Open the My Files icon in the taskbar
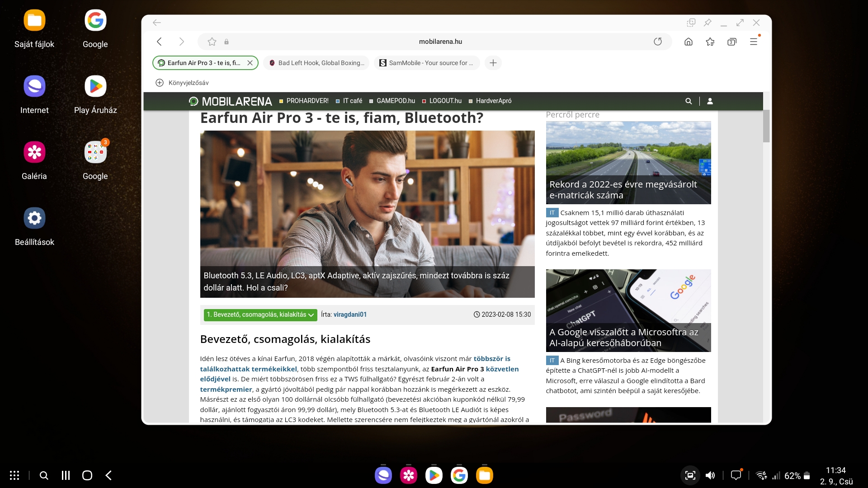Viewport: 868px width, 488px height. click(x=485, y=475)
